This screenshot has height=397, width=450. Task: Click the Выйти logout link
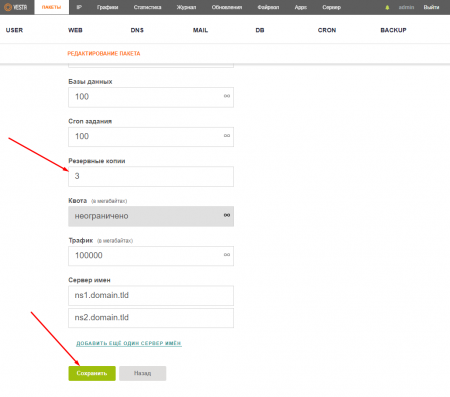point(431,7)
